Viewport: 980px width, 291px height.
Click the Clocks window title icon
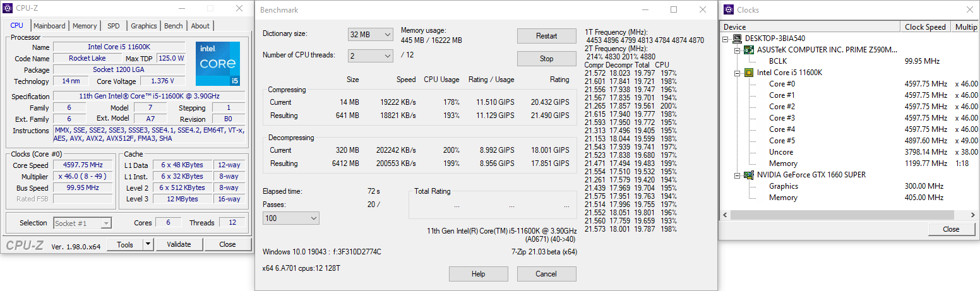point(728,9)
